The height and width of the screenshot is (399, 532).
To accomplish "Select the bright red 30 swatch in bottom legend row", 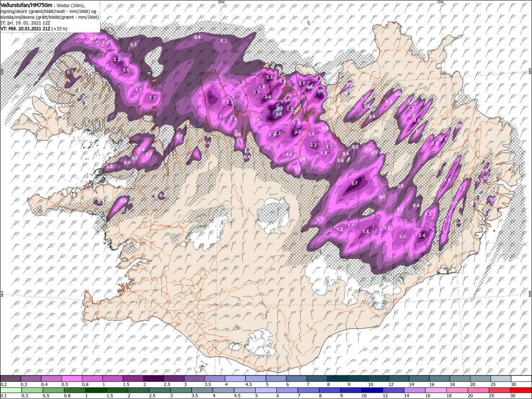I will tap(520, 390).
